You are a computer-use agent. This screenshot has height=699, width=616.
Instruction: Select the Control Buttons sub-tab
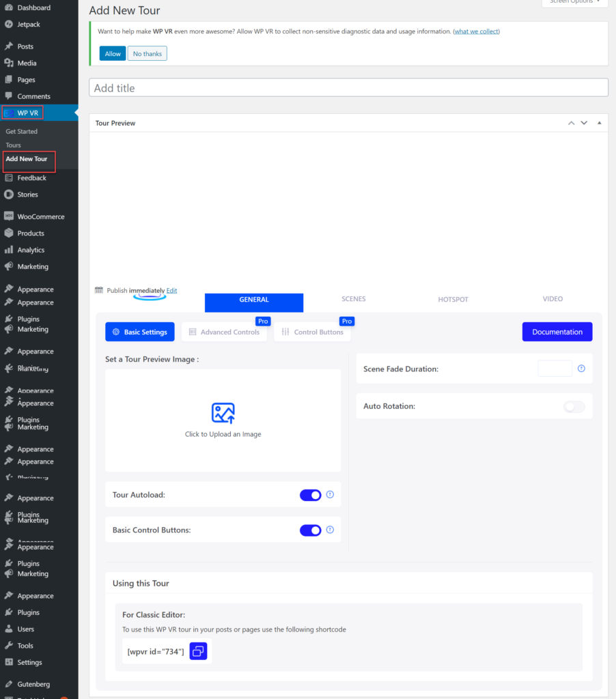click(x=312, y=332)
